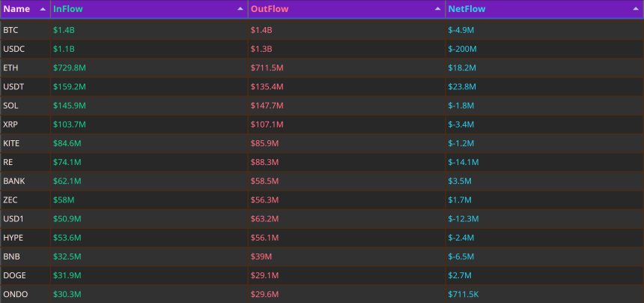This screenshot has width=644, height=303.
Task: Click BTC inflow value $1.4B
Action: click(x=64, y=30)
